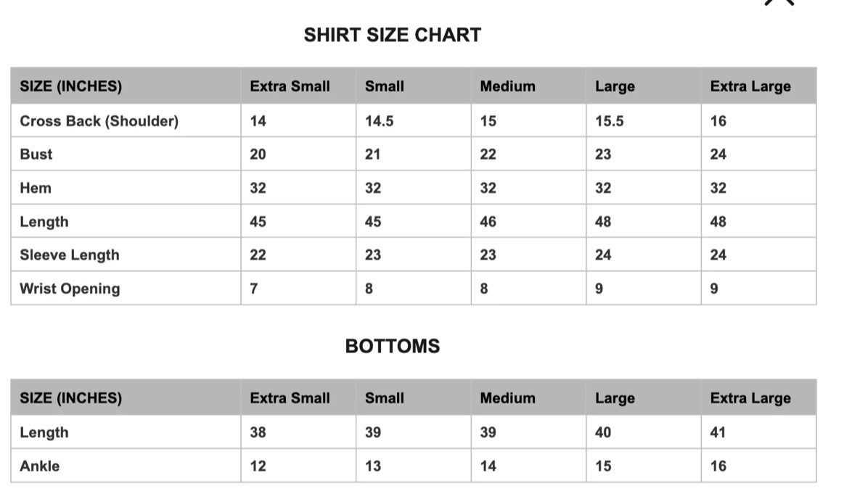Image resolution: width=844 pixels, height=504 pixels.
Task: Click the Hem row label
Action: [36, 188]
